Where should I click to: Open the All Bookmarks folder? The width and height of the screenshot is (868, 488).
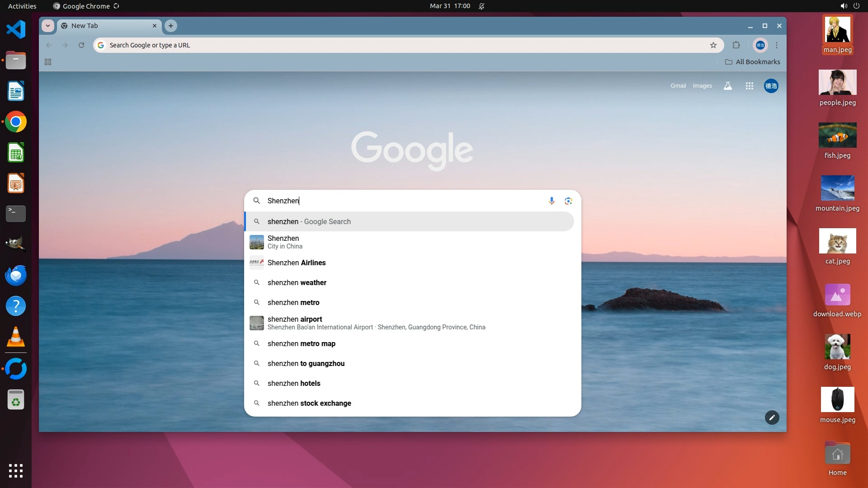coord(752,62)
